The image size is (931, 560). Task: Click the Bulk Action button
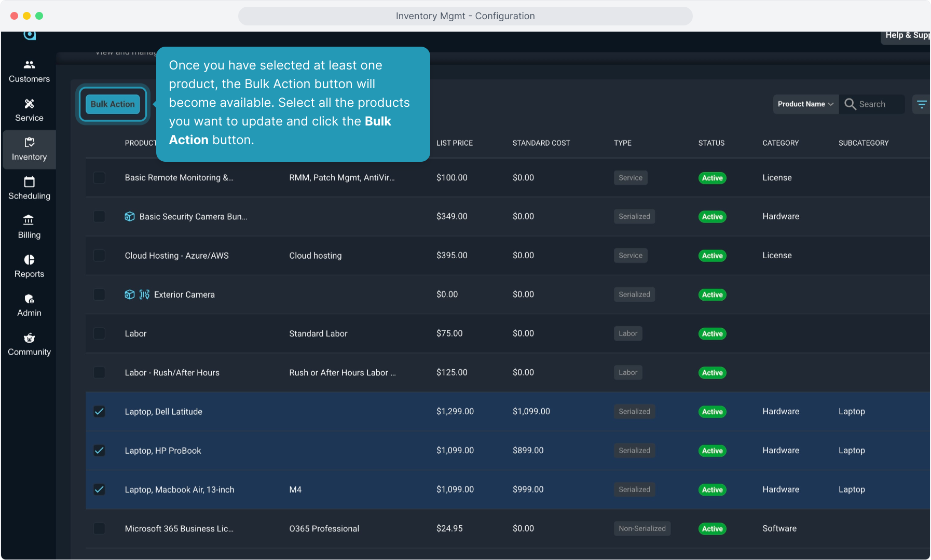pos(113,104)
